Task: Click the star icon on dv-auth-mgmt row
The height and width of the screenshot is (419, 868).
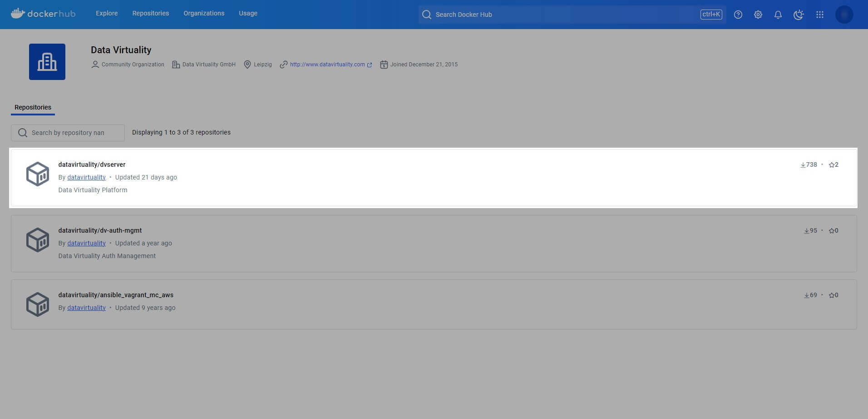Action: (x=832, y=231)
